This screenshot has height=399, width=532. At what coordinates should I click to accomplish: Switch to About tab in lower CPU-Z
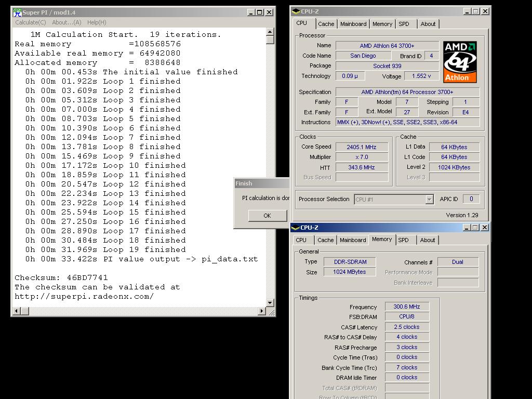tap(427, 240)
